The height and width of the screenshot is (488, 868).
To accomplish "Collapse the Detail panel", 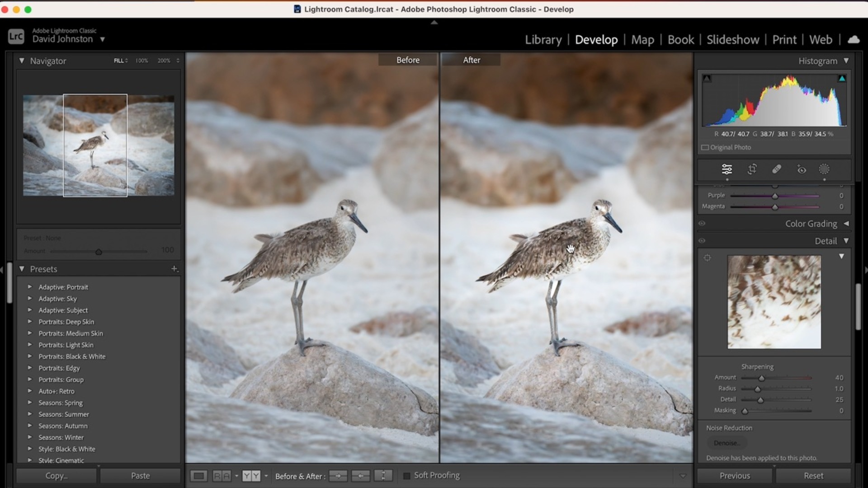I will pyautogui.click(x=846, y=241).
